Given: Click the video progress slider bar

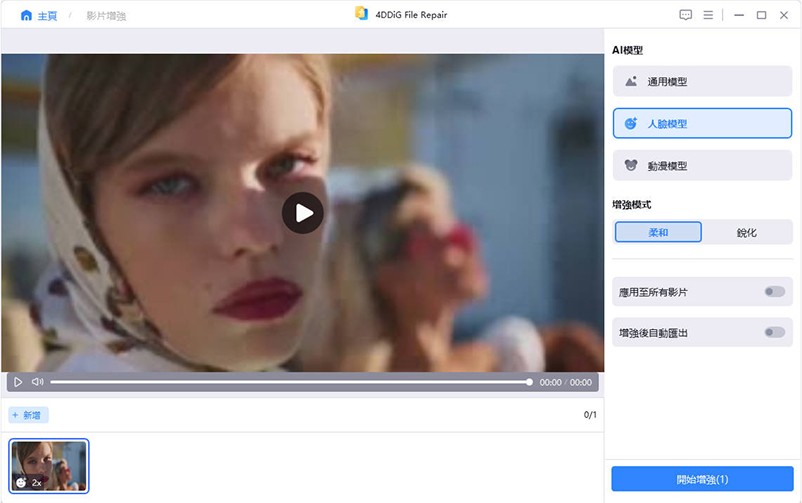Looking at the screenshot, I should click(x=290, y=382).
